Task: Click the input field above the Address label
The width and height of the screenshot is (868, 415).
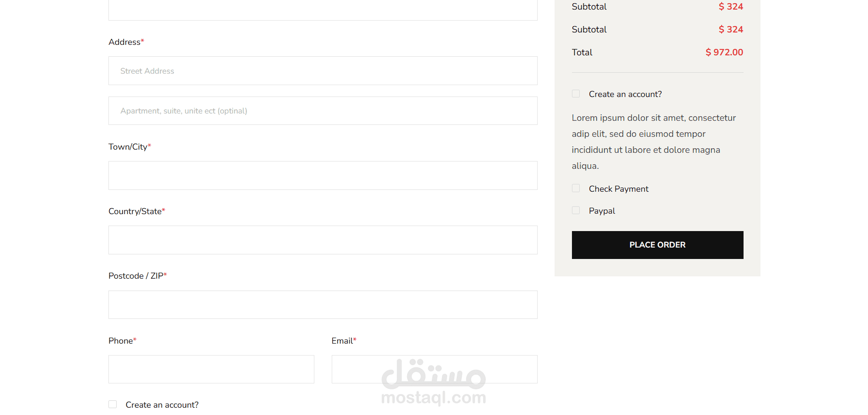Action: (x=323, y=9)
